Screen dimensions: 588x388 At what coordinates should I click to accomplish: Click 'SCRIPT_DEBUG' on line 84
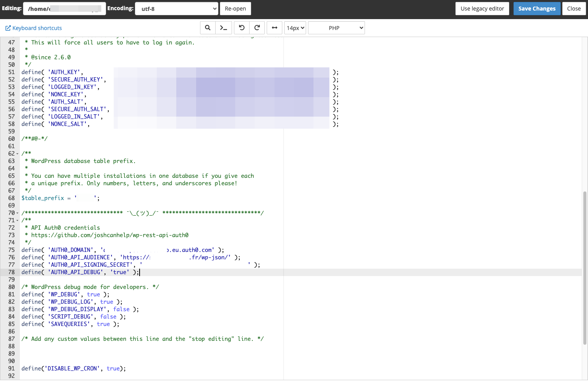tap(71, 317)
